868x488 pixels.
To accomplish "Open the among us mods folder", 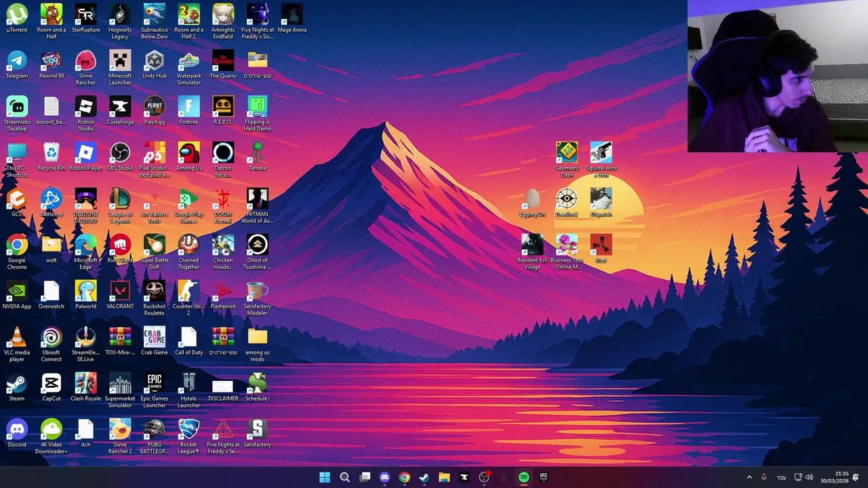I will (258, 344).
